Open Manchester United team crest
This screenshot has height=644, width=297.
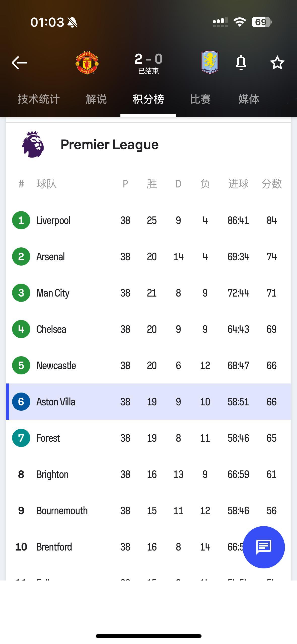(87, 63)
